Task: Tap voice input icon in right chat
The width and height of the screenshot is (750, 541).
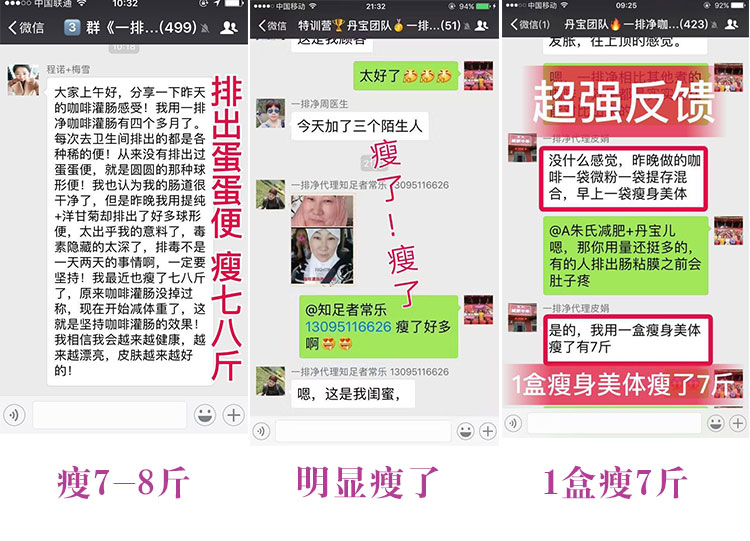Action: coord(513,423)
